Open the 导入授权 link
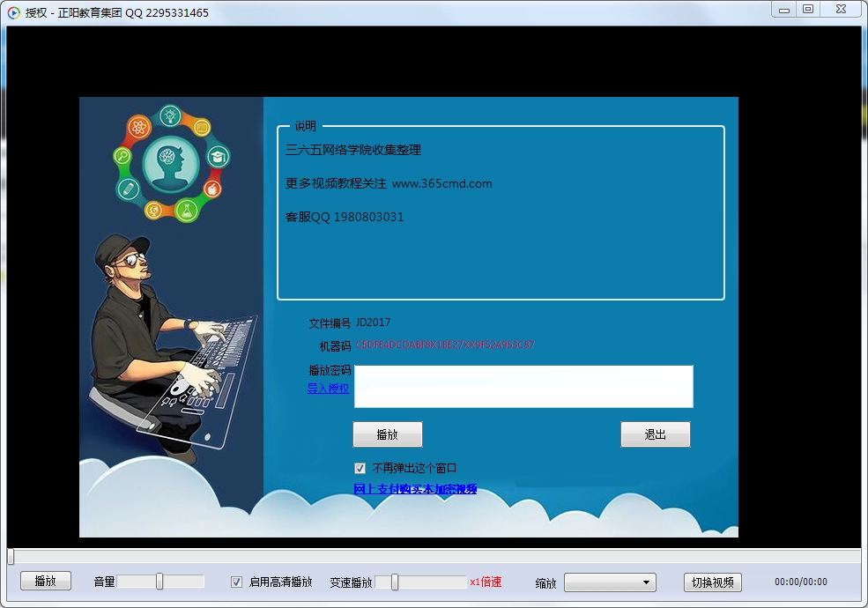Viewport: 868px width, 608px height. [x=327, y=388]
